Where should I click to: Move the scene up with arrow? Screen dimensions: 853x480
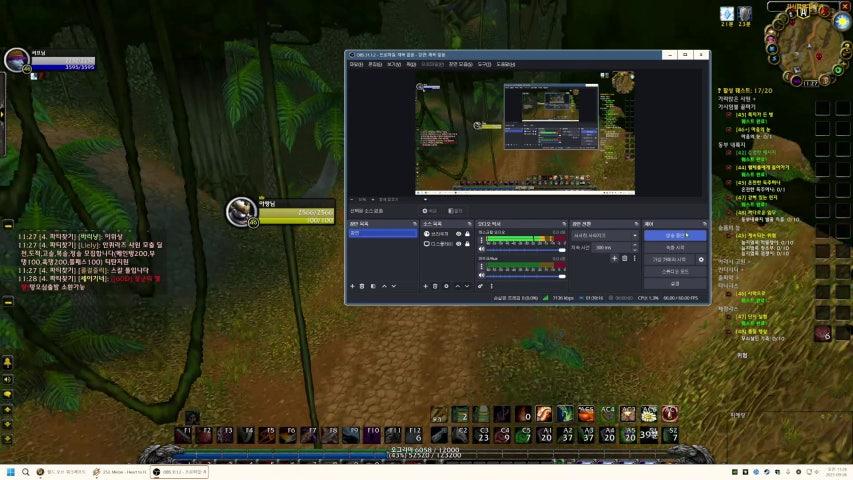(384, 286)
